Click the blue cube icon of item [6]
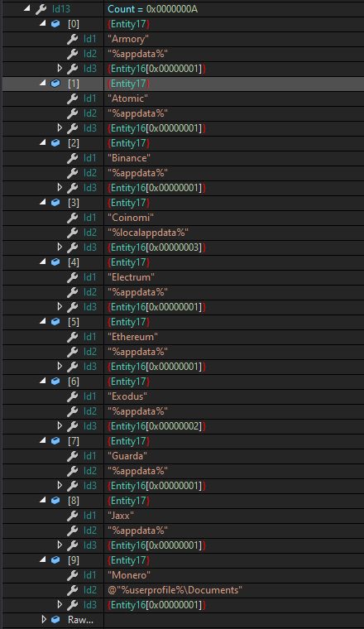364x629 pixels. (x=55, y=382)
